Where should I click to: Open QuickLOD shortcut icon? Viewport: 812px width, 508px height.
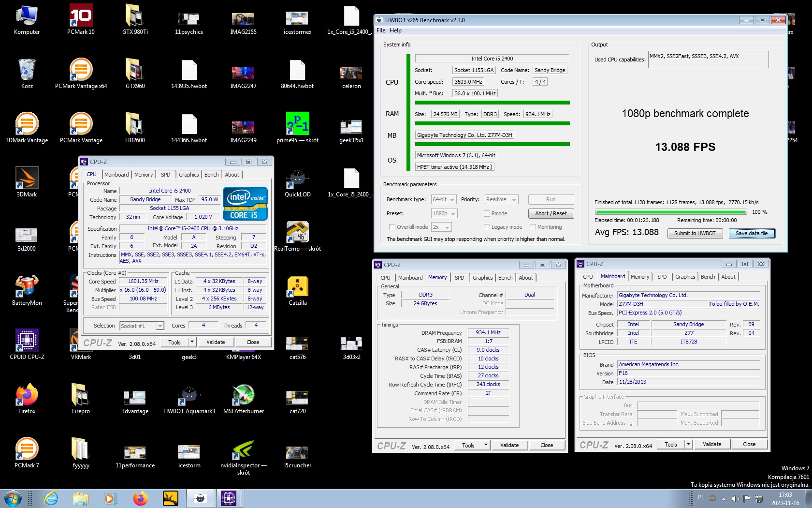pos(297,182)
